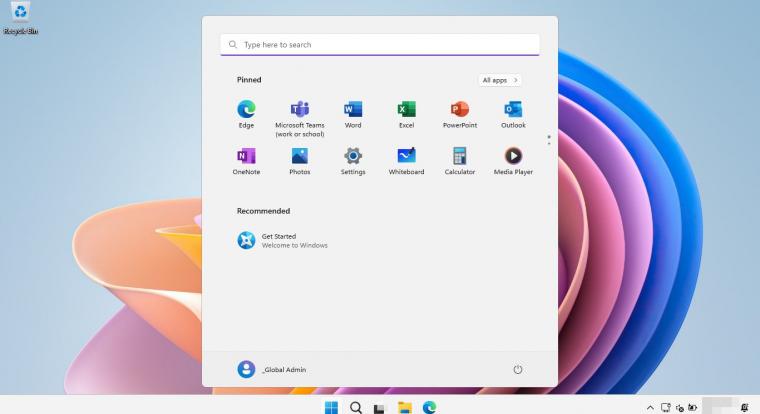760x414 pixels.
Task: Launch Excel from pinned apps
Action: point(406,114)
